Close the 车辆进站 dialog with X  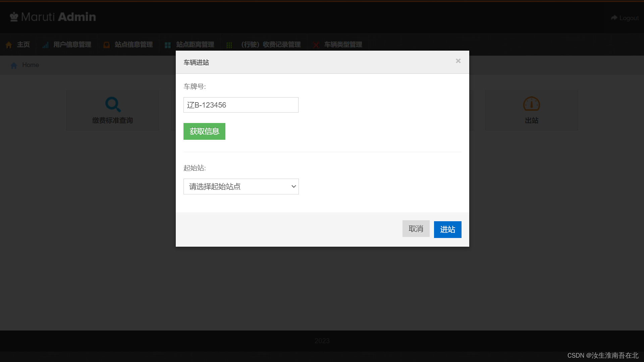[x=458, y=61]
